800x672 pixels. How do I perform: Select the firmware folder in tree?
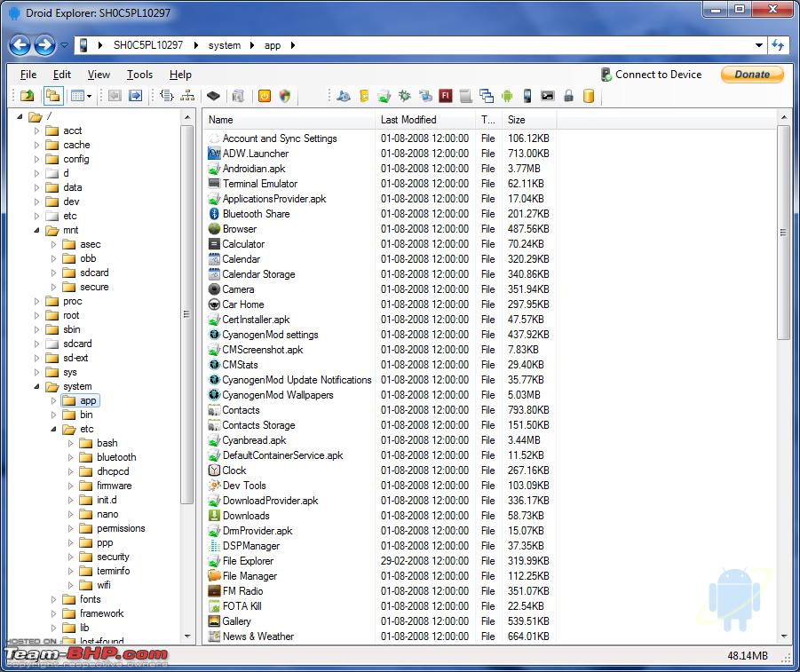point(115,486)
